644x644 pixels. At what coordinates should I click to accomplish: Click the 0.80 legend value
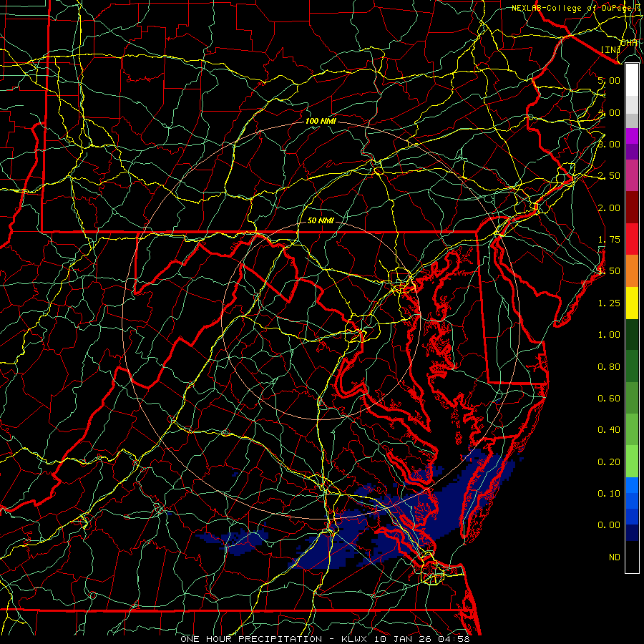point(609,367)
